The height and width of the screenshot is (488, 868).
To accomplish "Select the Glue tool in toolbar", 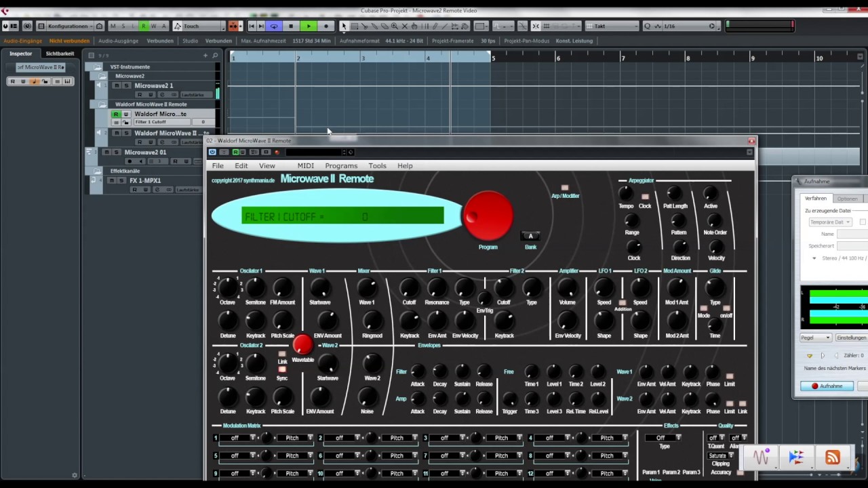I will (374, 26).
